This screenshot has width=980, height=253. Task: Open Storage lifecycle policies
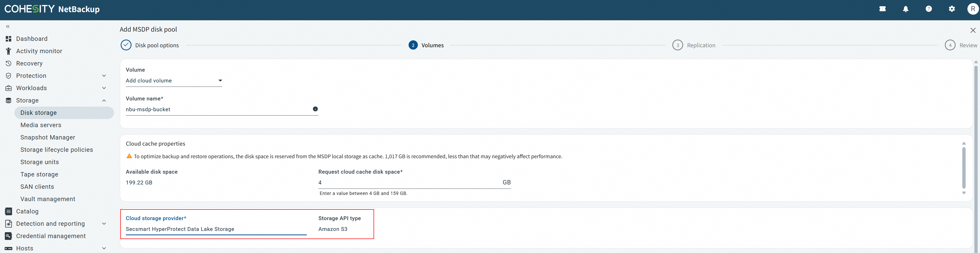57,150
